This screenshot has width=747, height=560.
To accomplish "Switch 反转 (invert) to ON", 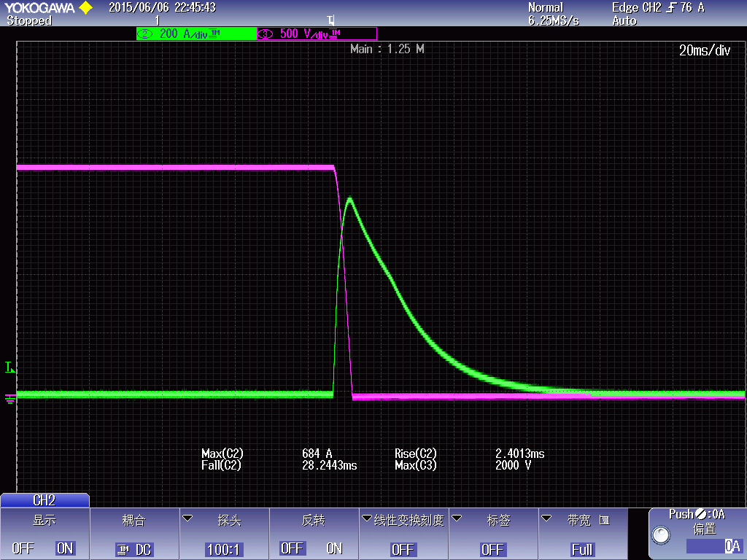I will click(x=334, y=548).
